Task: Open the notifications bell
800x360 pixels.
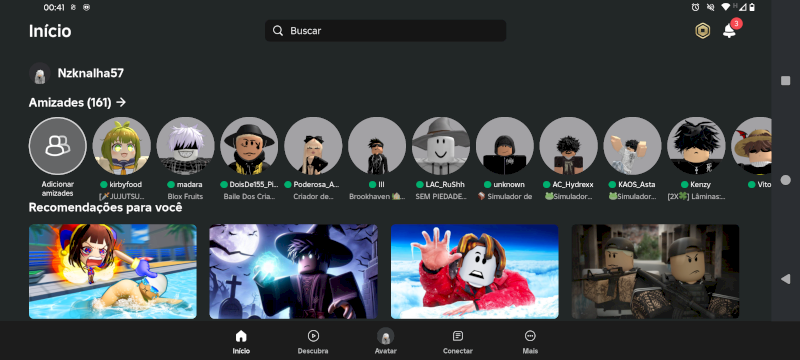Action: [x=730, y=31]
